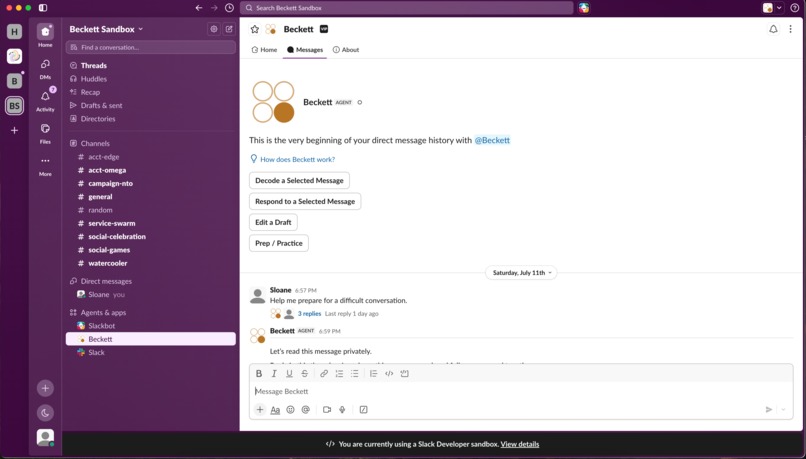Image resolution: width=806 pixels, height=459 pixels.
Task: Focus the Find a conversation field
Action: click(x=151, y=47)
